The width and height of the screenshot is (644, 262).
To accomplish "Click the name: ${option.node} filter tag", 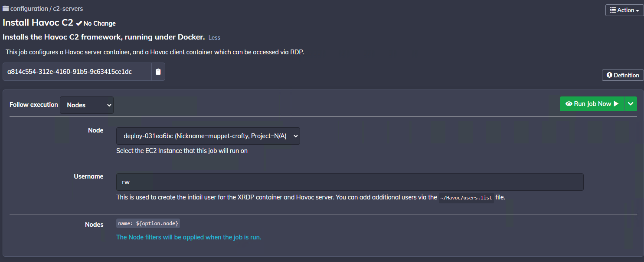I will tap(148, 223).
